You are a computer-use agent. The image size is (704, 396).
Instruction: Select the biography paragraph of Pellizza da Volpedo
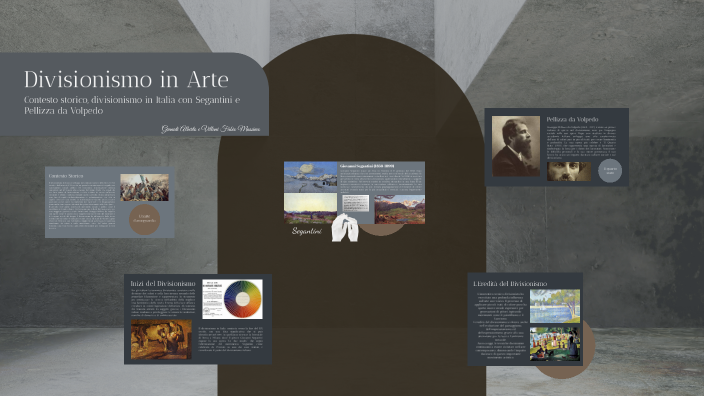581,142
